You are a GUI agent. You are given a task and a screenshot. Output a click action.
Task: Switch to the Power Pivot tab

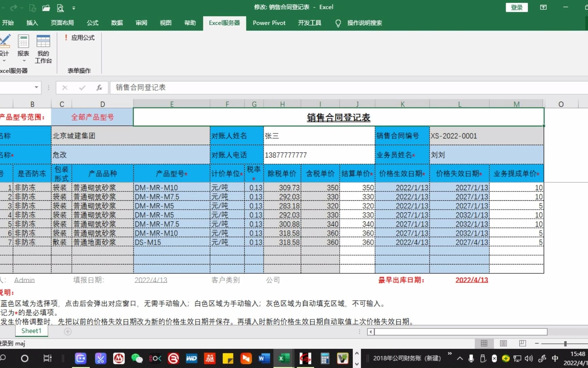[269, 23]
